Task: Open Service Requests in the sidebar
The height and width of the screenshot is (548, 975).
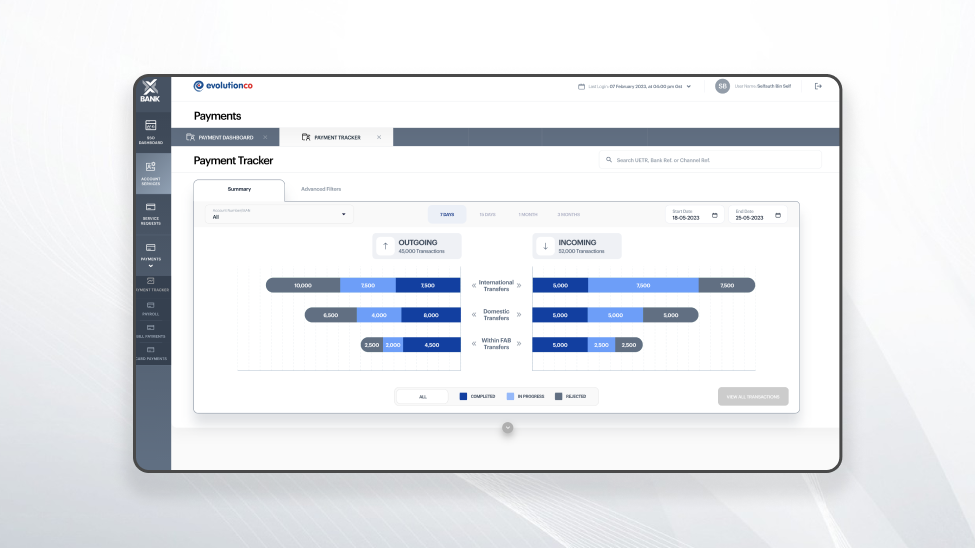Action: [x=151, y=213]
